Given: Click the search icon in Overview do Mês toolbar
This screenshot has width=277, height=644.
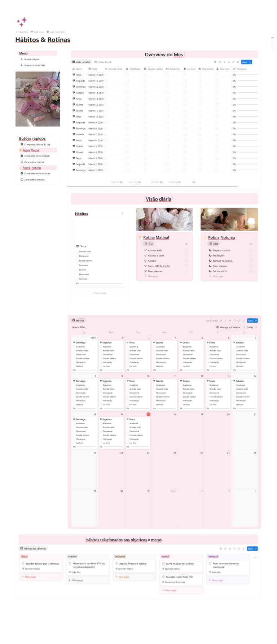Looking at the screenshot, I should [229, 62].
